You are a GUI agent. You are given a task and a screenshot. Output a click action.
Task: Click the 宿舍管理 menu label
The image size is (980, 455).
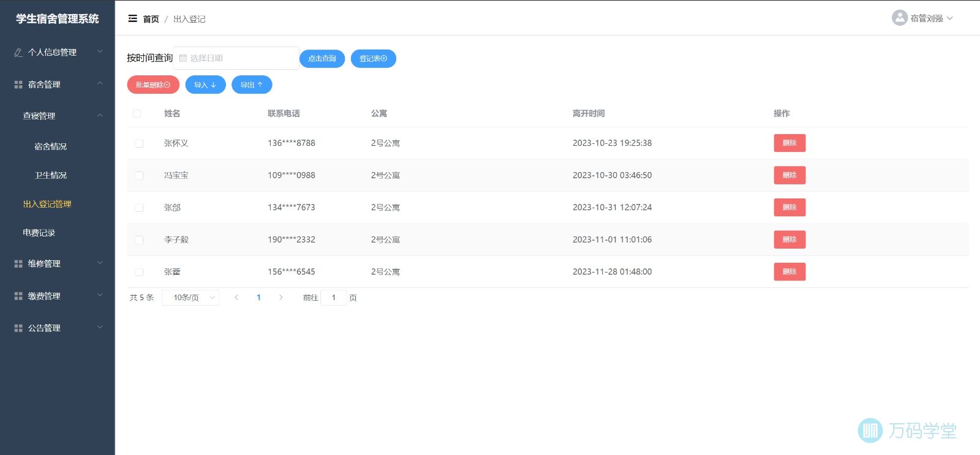44,85
